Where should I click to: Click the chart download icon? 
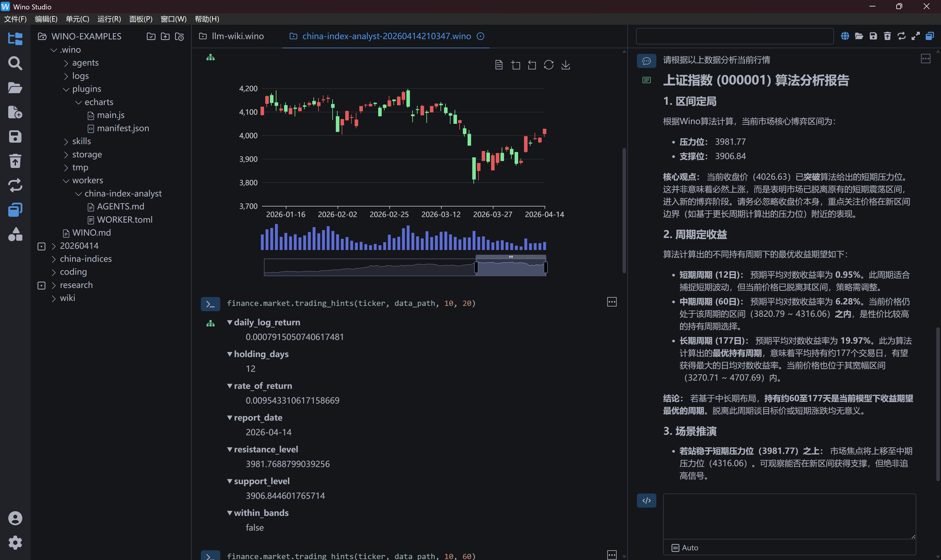pos(565,65)
